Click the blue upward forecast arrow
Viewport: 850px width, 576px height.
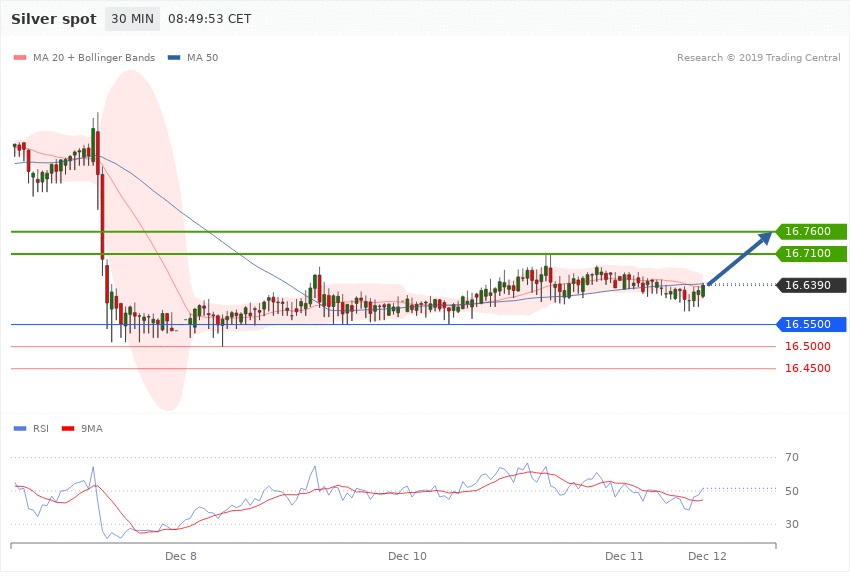740,259
